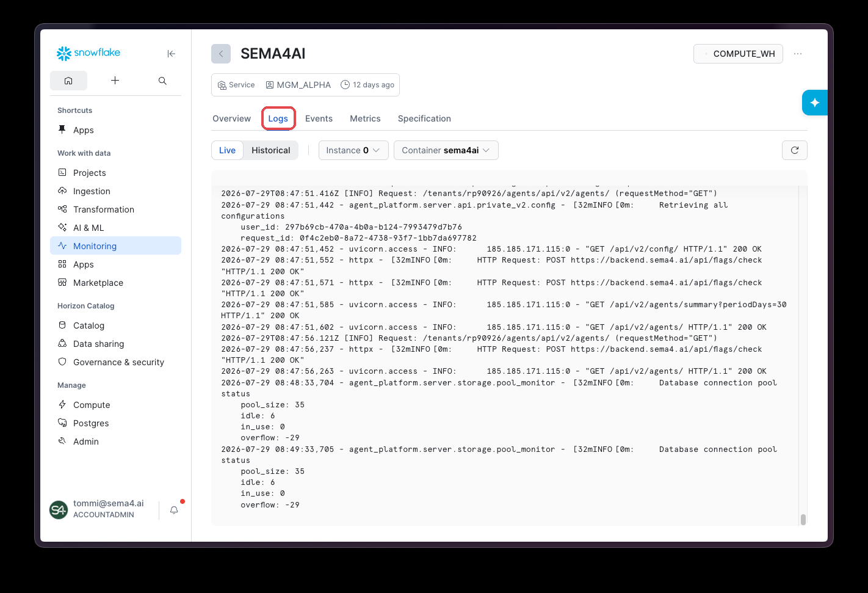
Task: Click the Catalog icon
Action: 62,325
